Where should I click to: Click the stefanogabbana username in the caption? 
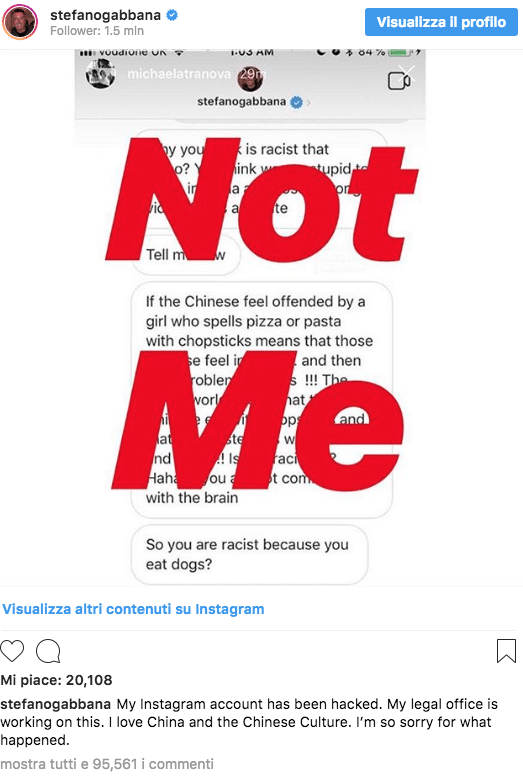click(x=56, y=704)
